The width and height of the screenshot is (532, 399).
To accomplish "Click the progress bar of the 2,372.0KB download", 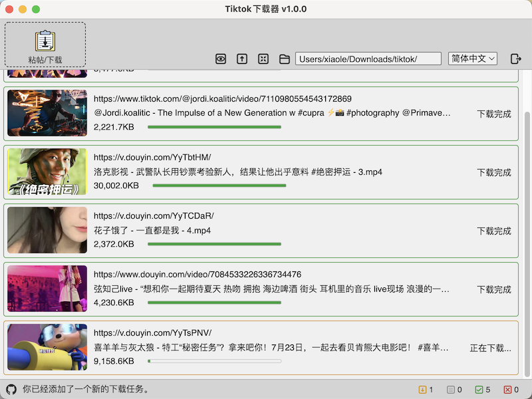I will tap(214, 244).
